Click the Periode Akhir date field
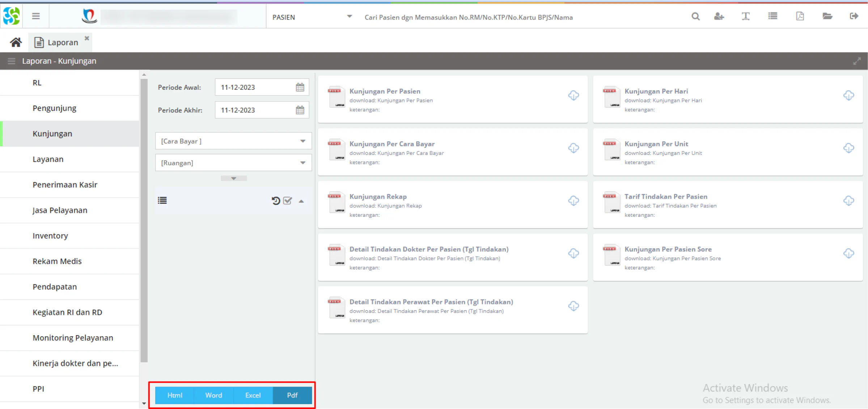The height and width of the screenshot is (409, 868). (262, 110)
